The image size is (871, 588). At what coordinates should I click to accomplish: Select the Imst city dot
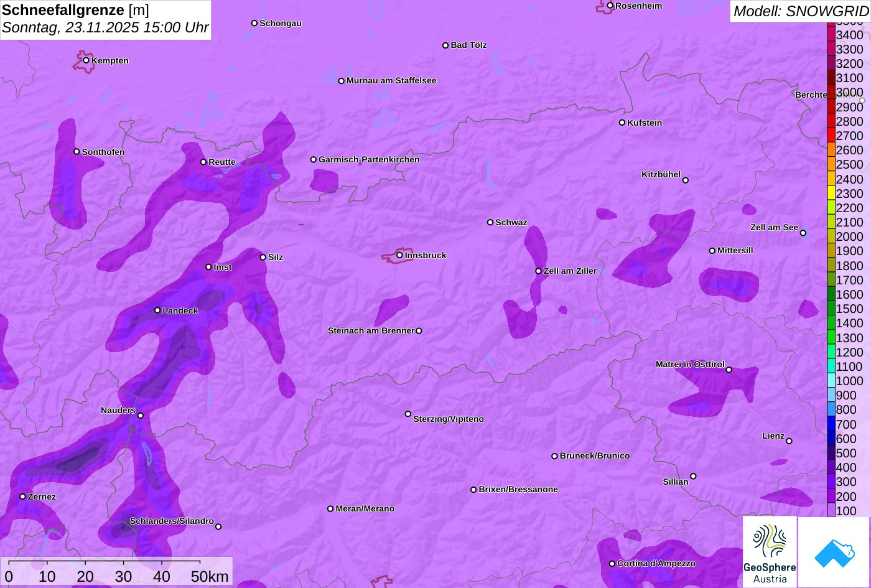point(208,267)
